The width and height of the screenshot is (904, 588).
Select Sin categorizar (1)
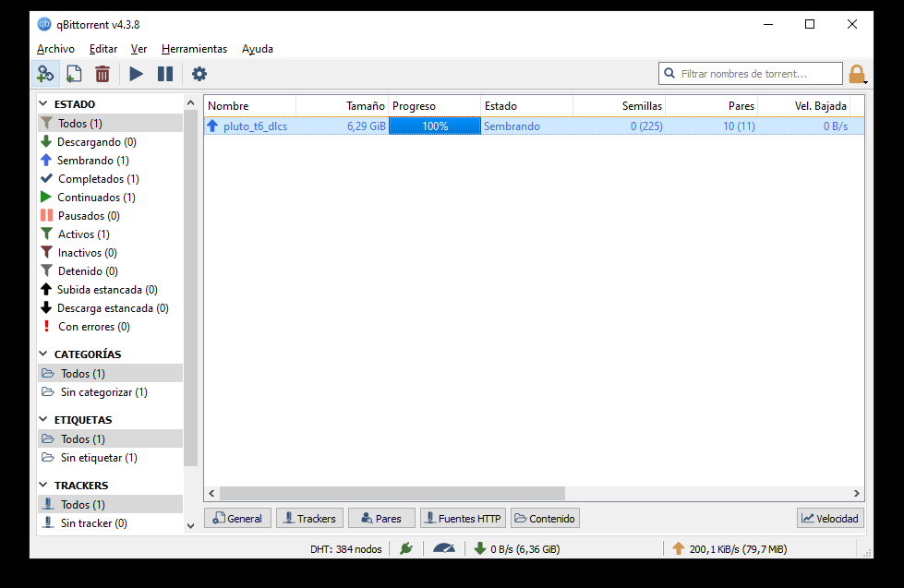110,392
